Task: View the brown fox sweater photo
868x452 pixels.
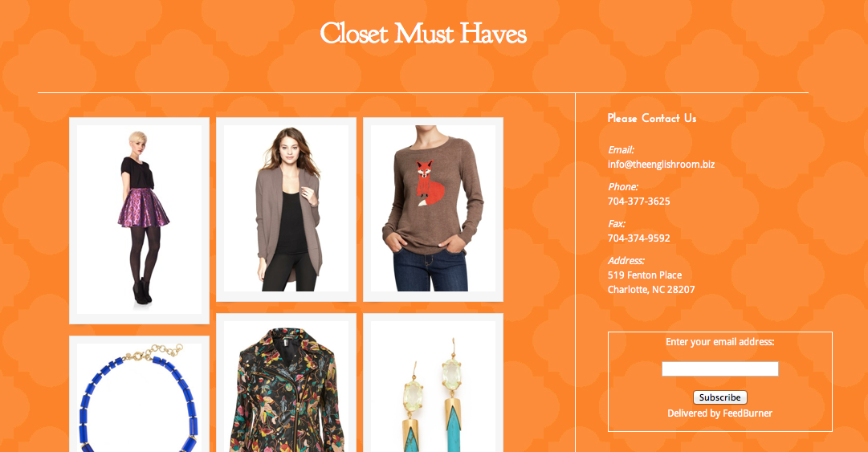Action: pos(433,209)
